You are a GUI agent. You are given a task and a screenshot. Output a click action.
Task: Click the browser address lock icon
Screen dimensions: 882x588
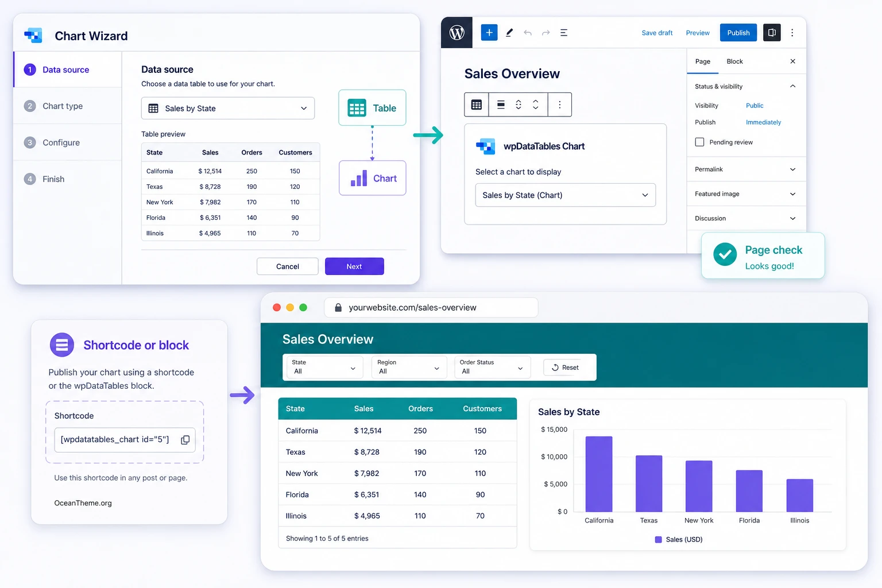(338, 308)
